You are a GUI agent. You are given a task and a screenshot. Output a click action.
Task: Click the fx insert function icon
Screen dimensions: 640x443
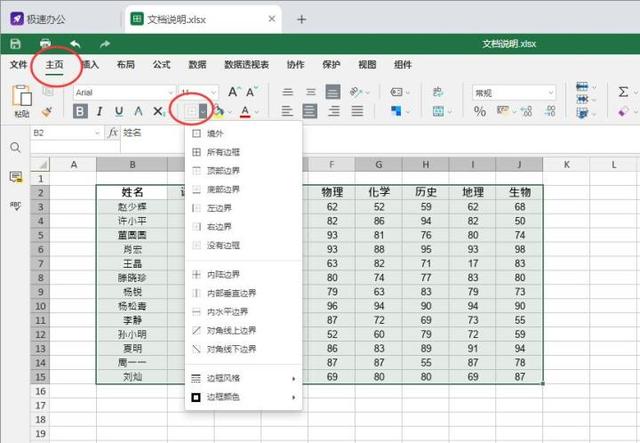point(113,133)
